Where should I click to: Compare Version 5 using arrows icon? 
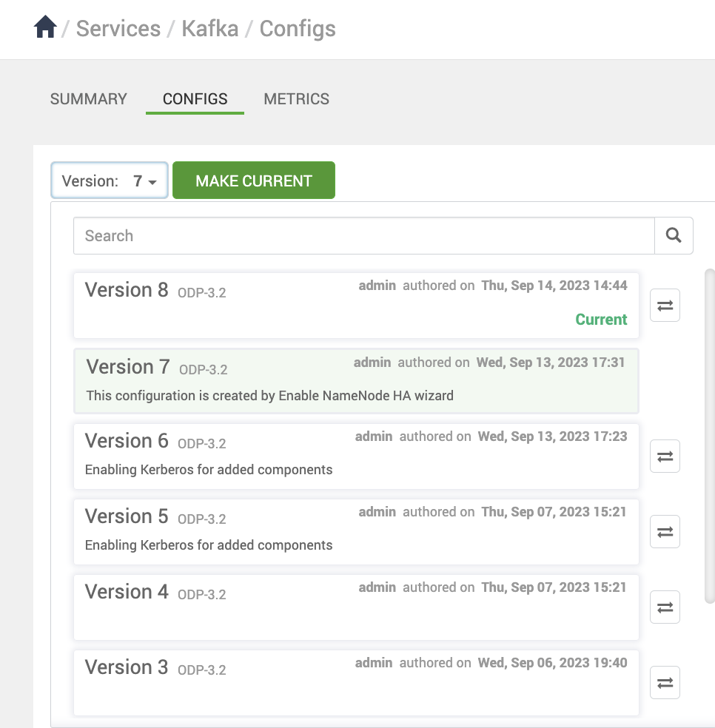point(665,532)
